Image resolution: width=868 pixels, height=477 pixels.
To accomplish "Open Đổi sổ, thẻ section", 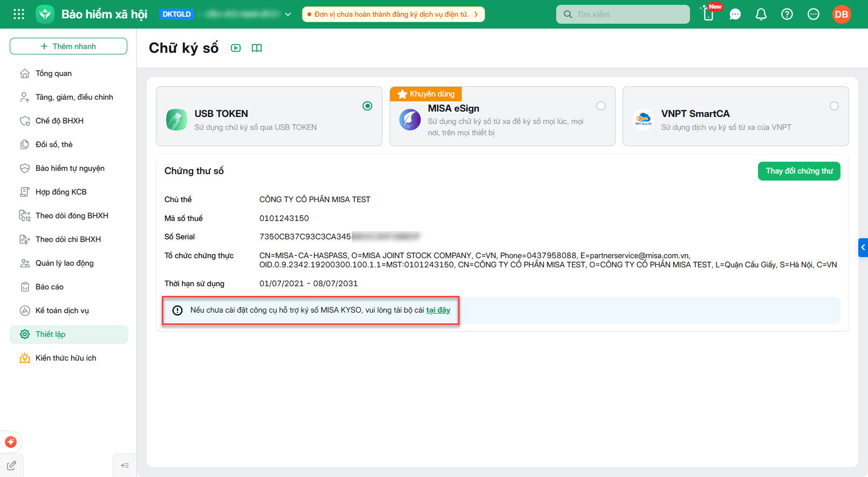I will click(x=69, y=144).
